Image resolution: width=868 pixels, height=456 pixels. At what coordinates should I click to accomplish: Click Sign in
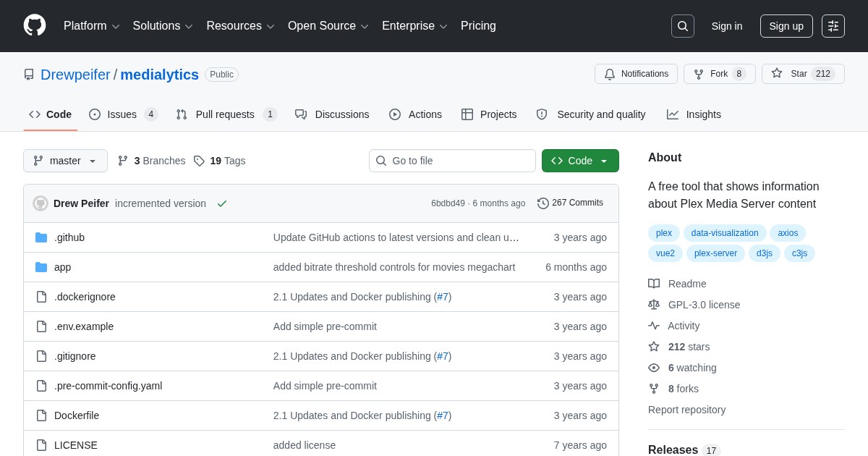point(726,26)
